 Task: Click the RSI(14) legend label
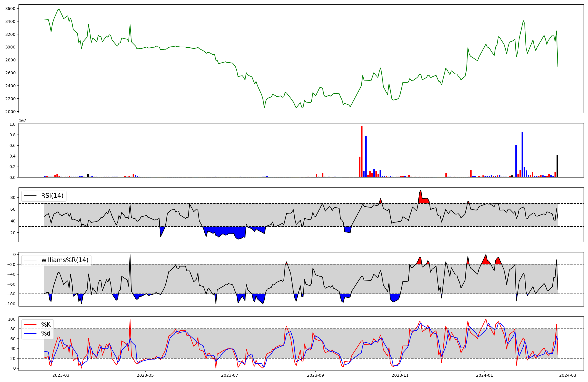tap(52, 196)
